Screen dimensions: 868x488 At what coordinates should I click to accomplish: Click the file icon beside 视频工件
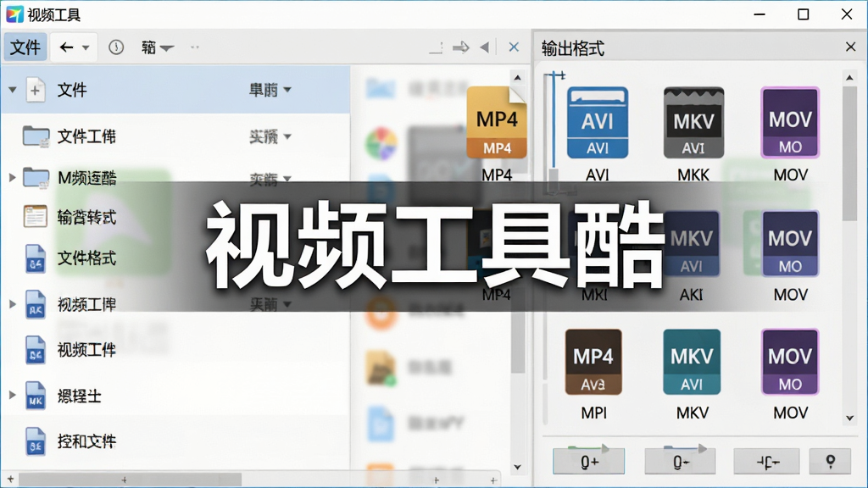tap(36, 350)
